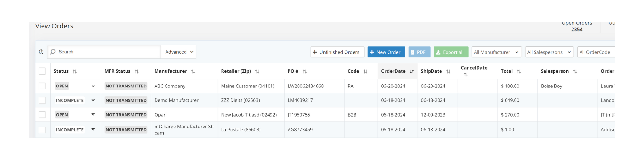Open the Advanced search dropdown

tap(179, 52)
